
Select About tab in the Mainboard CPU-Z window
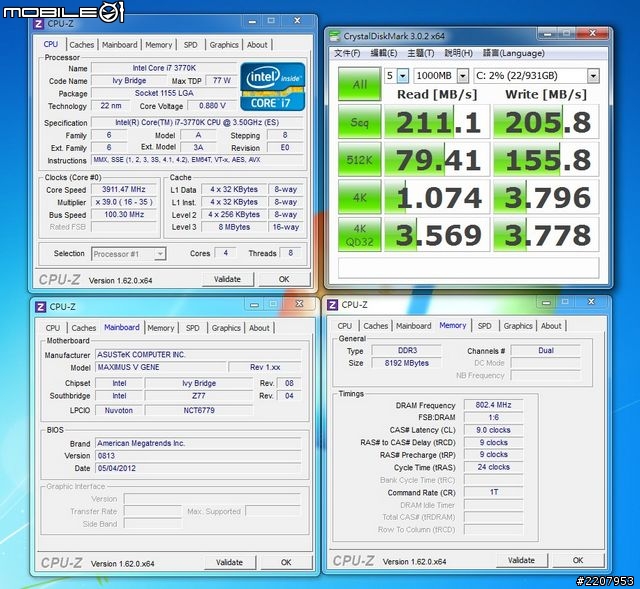[259, 328]
